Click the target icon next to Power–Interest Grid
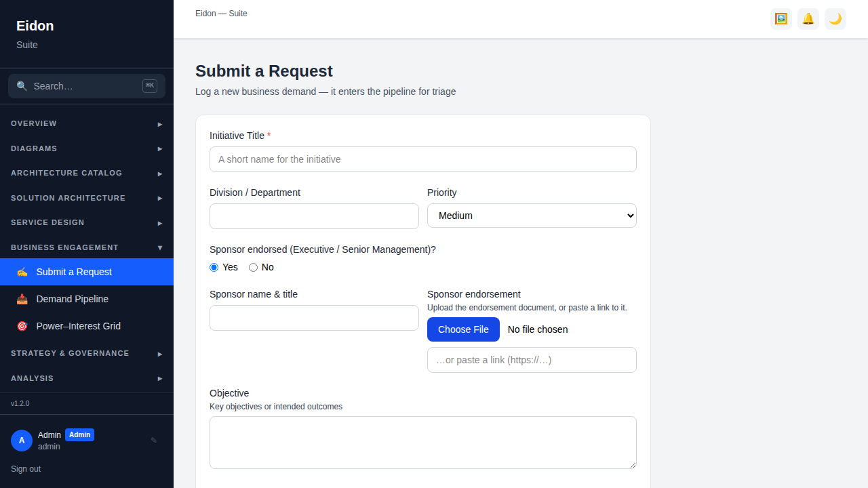Image resolution: width=868 pixels, height=488 pixels. point(22,326)
